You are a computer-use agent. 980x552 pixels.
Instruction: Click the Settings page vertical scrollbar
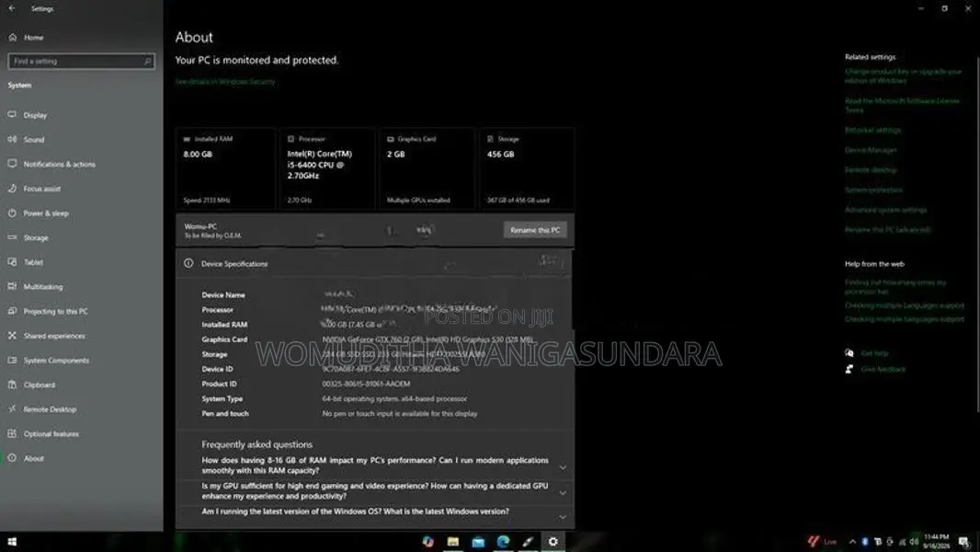click(977, 235)
